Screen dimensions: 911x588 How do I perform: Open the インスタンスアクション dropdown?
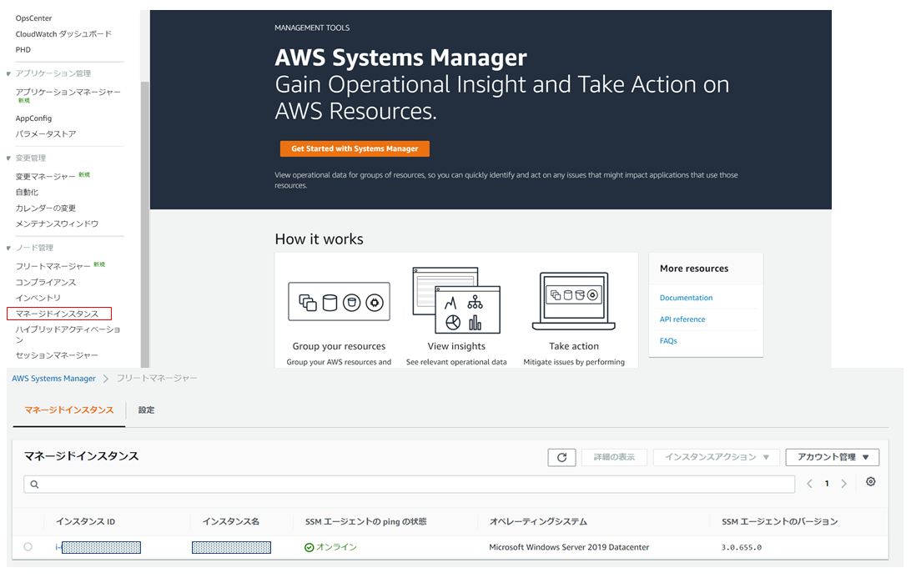717,457
